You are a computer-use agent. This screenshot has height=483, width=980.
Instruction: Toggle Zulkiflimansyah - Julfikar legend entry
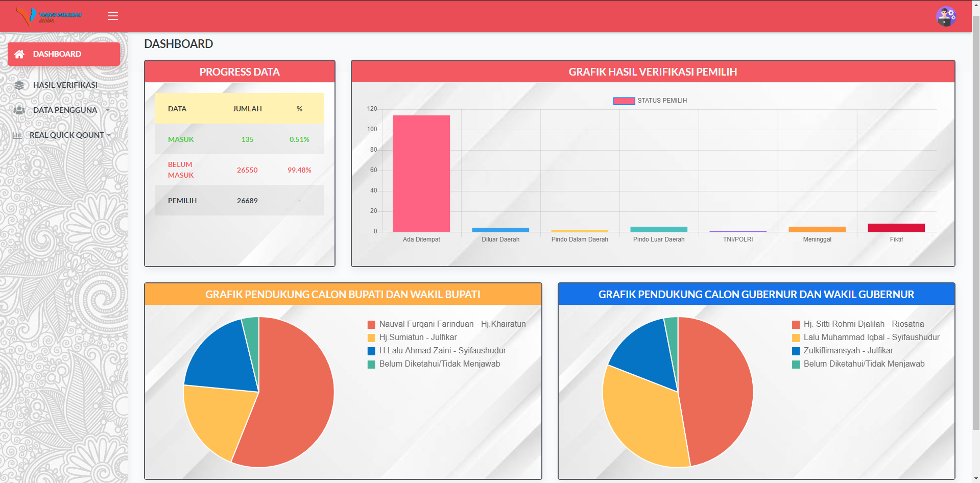pos(843,351)
